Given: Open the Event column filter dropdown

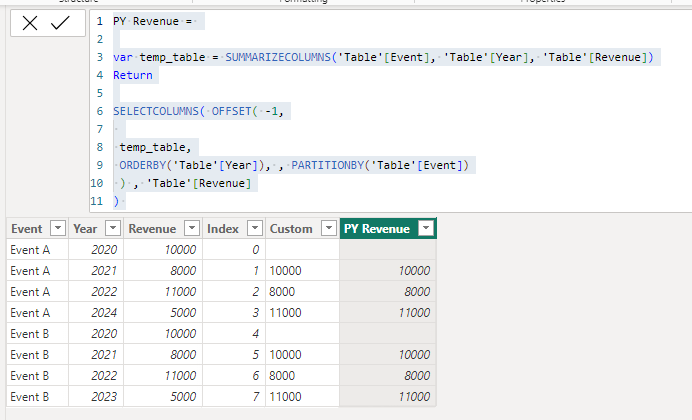Looking at the screenshot, I should [58, 228].
